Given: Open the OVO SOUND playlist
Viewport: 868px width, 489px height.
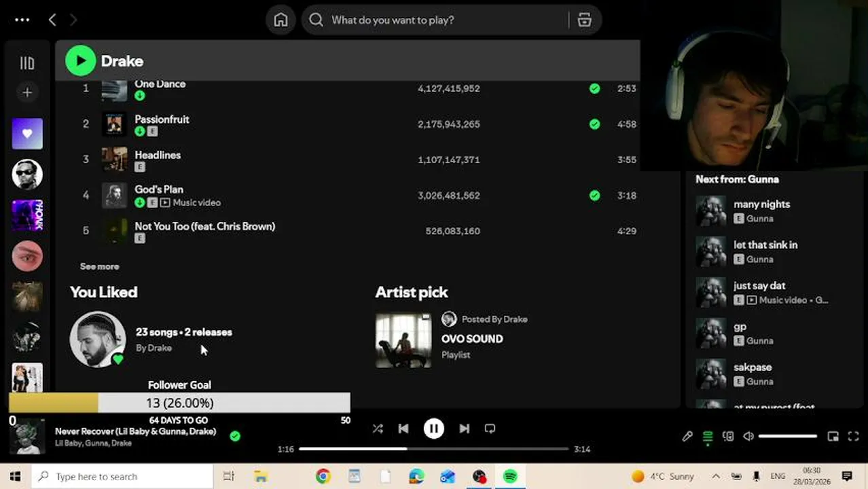Looking at the screenshot, I should pyautogui.click(x=472, y=339).
